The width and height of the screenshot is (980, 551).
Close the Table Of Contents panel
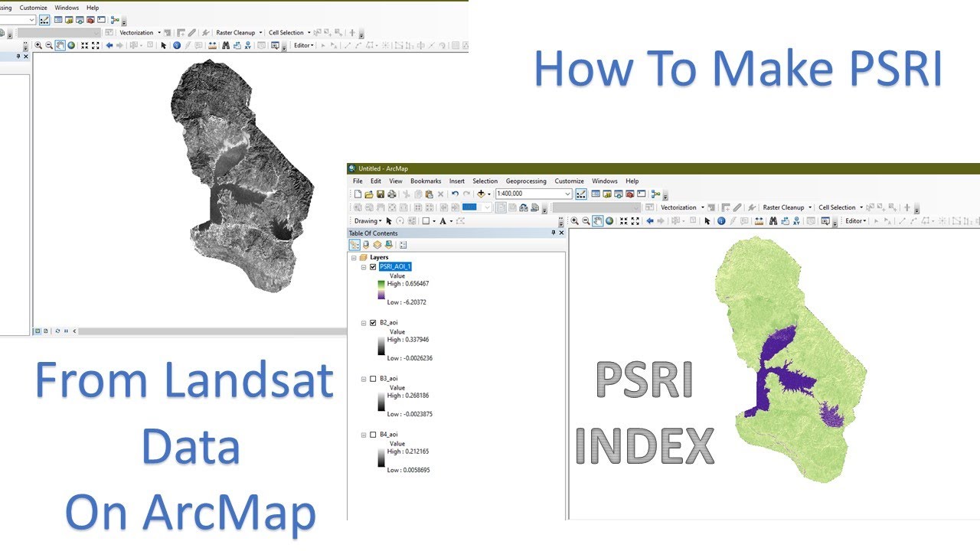(x=561, y=233)
